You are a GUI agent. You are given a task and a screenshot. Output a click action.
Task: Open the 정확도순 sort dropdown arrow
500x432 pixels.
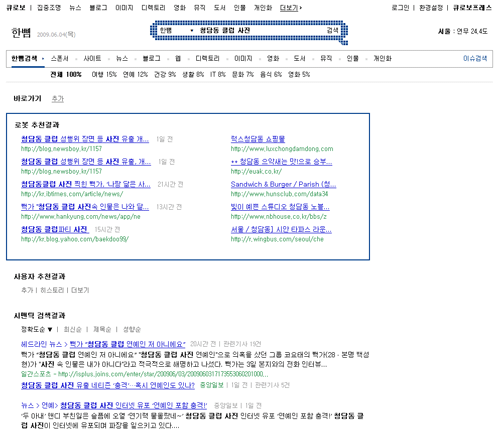[50, 329]
